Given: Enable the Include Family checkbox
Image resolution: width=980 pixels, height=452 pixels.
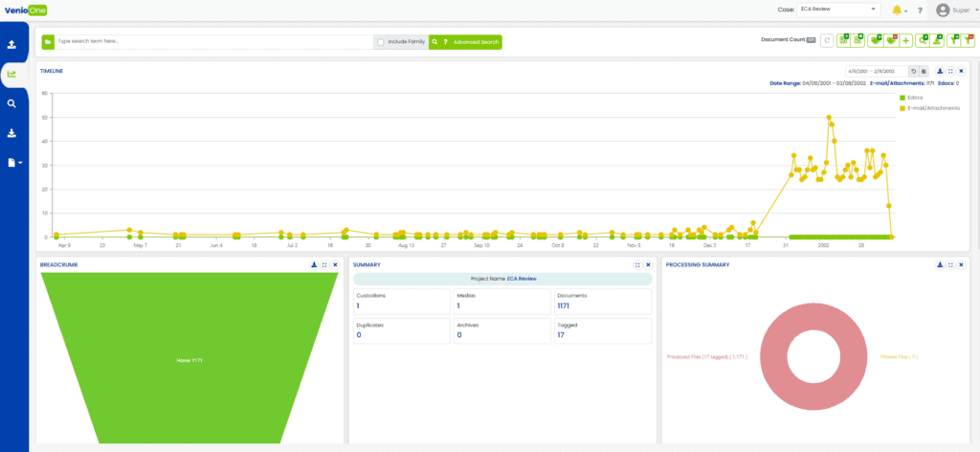Looking at the screenshot, I should point(381,42).
